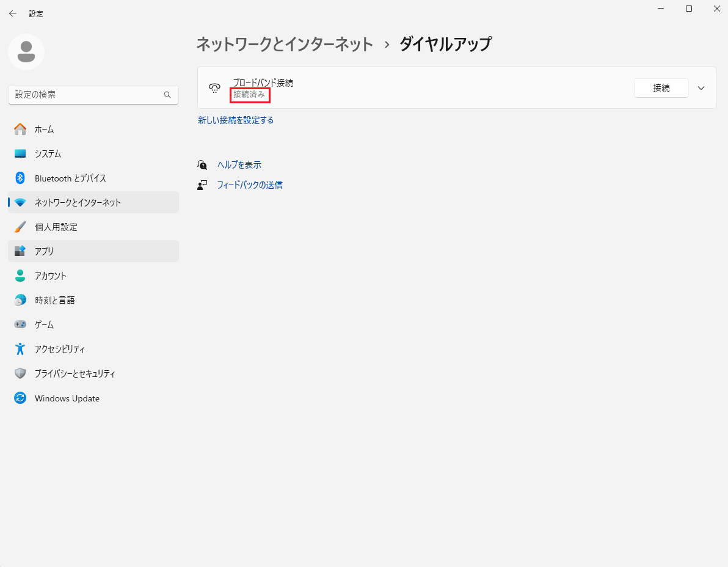Navigate back using the arrow button
This screenshot has height=567, width=728.
(12, 13)
